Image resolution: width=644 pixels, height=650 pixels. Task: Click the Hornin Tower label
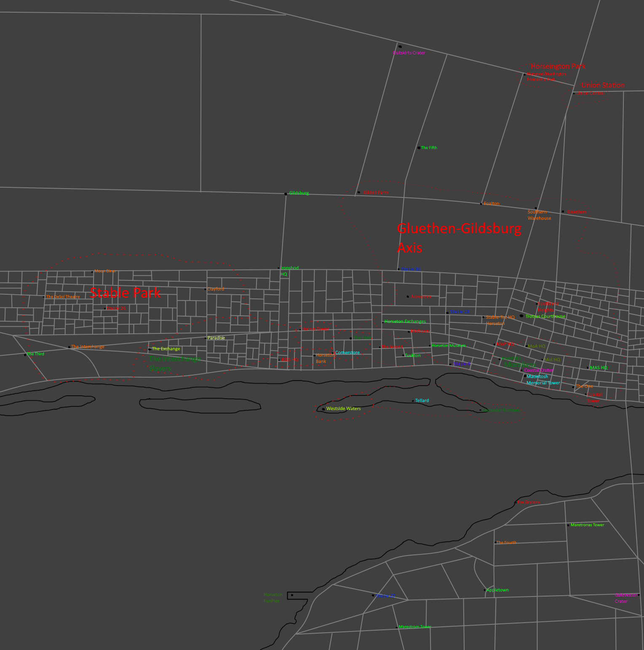[315, 329]
